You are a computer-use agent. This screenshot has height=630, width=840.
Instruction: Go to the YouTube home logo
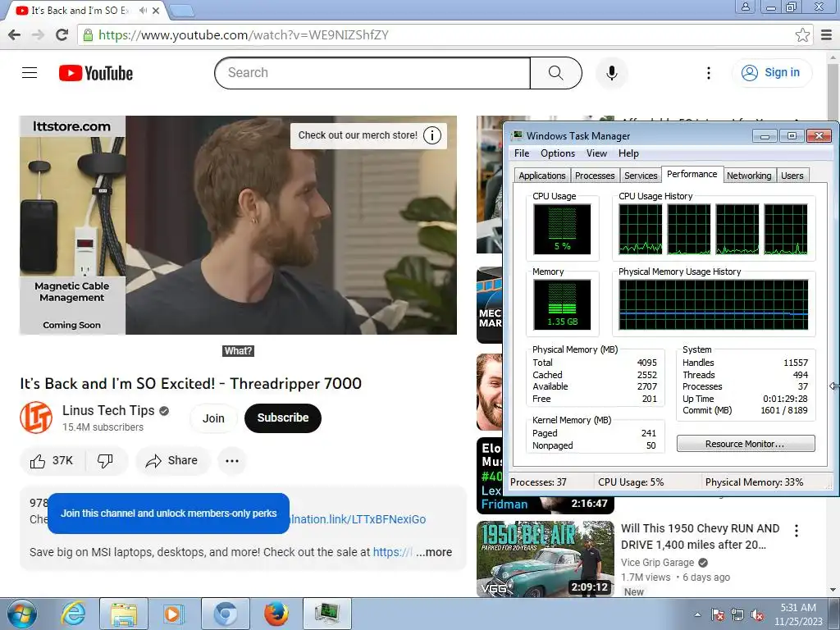click(x=96, y=73)
